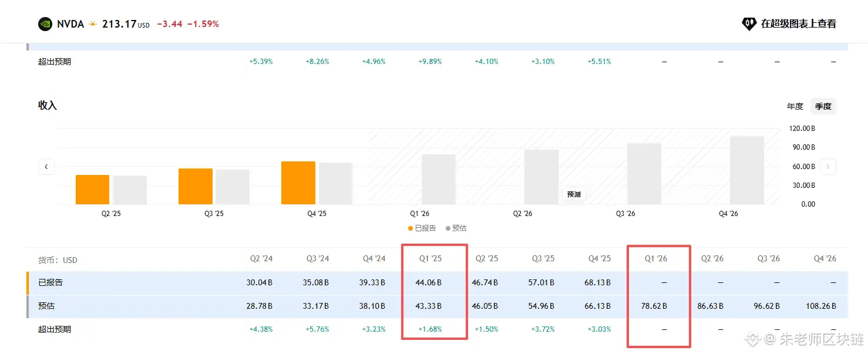The height and width of the screenshot is (354, 868).
Task: Switch revenue view to 年度
Action: [795, 106]
